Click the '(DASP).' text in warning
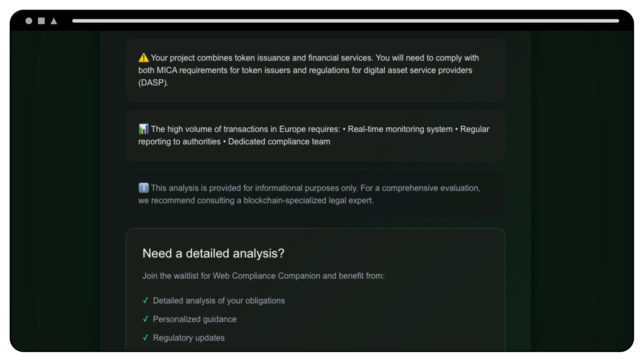 [154, 83]
